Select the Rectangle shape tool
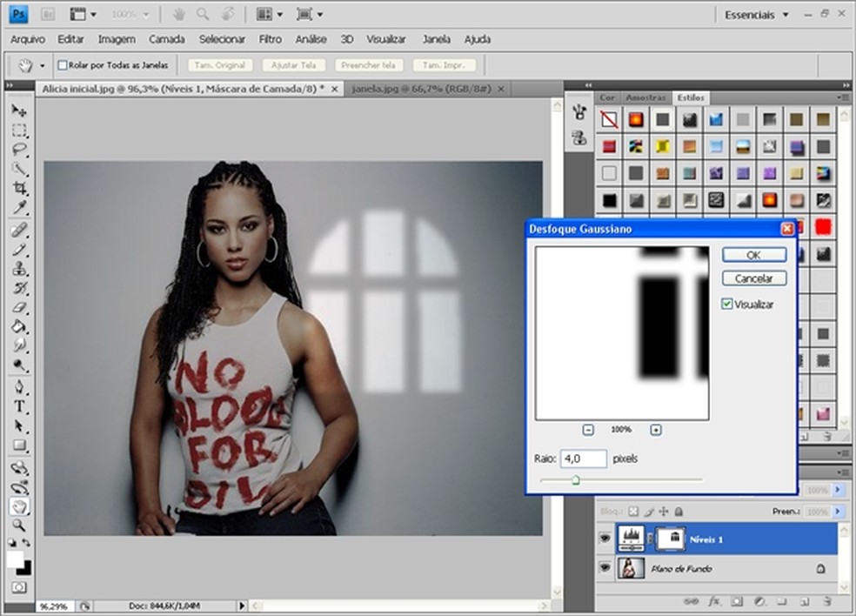 (19, 445)
